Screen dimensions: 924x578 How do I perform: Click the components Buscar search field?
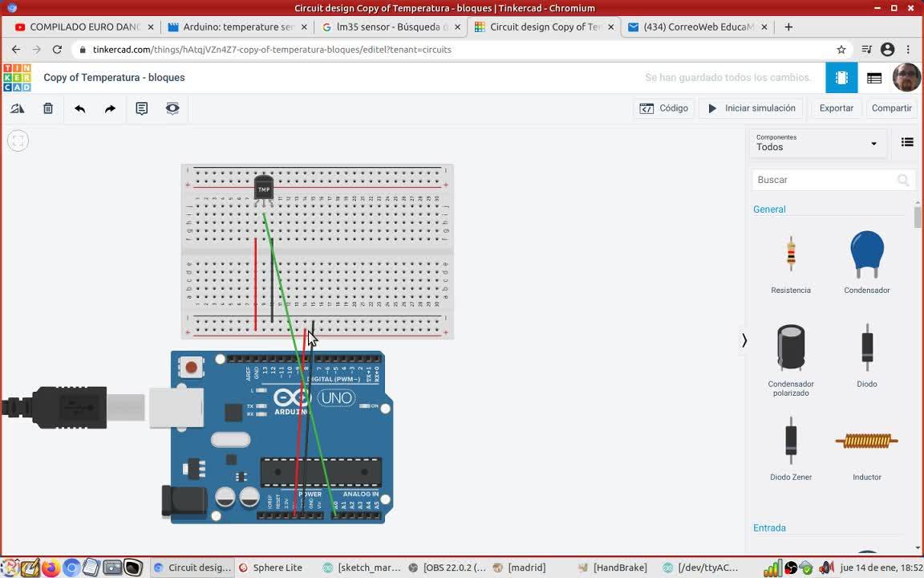click(x=825, y=180)
